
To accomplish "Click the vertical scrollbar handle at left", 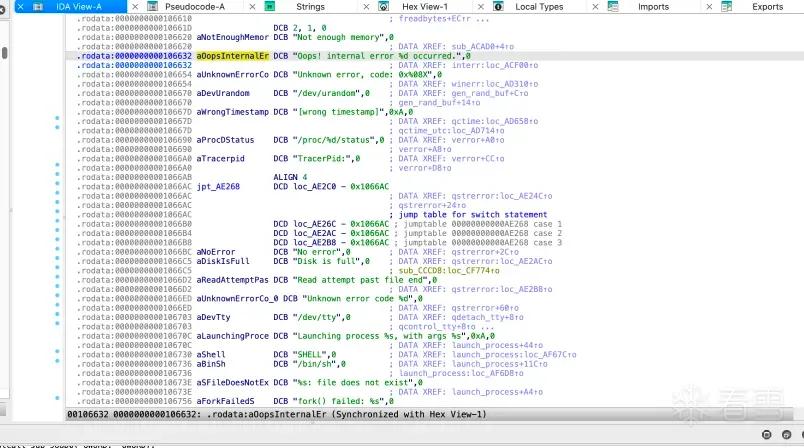I will pos(4,53).
